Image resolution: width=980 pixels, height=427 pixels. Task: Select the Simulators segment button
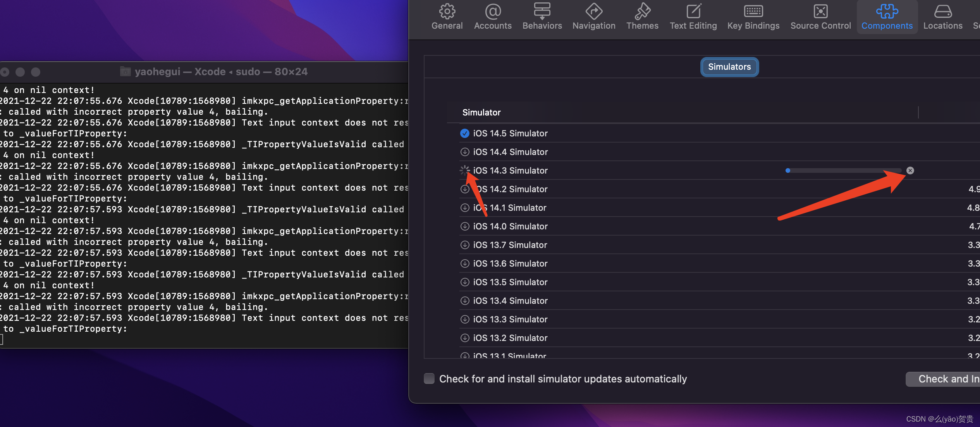[x=729, y=67]
